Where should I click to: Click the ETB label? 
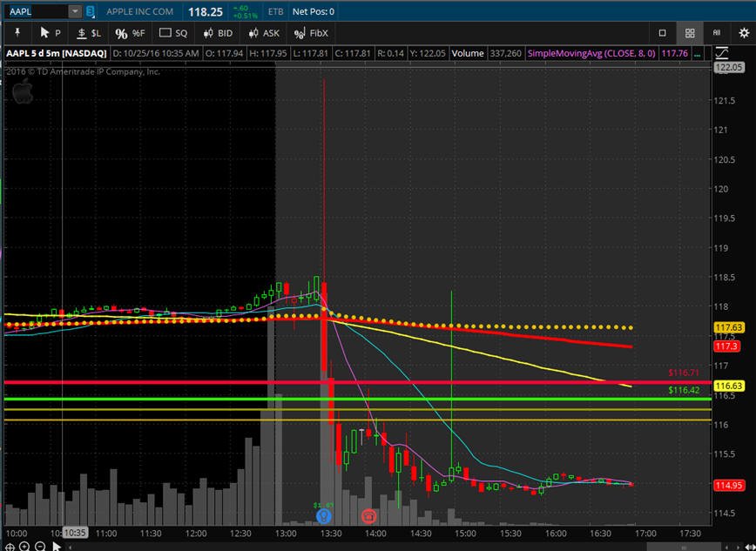(x=275, y=11)
